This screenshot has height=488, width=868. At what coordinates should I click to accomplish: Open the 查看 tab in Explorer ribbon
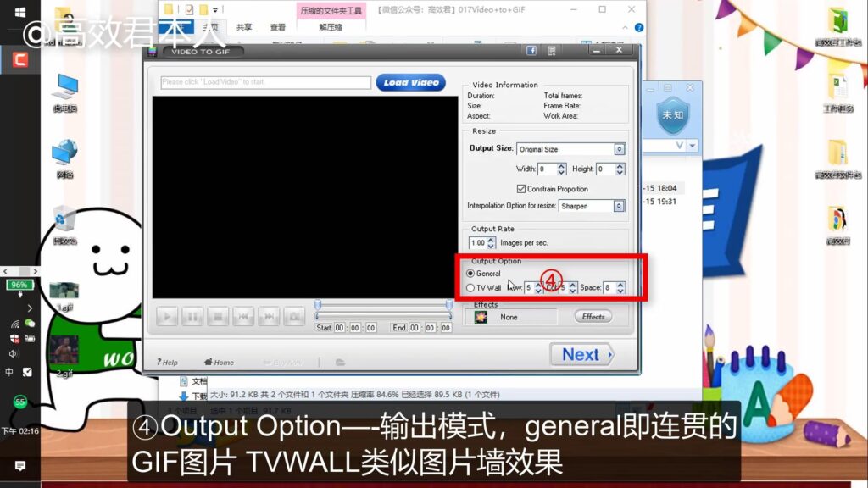(278, 27)
